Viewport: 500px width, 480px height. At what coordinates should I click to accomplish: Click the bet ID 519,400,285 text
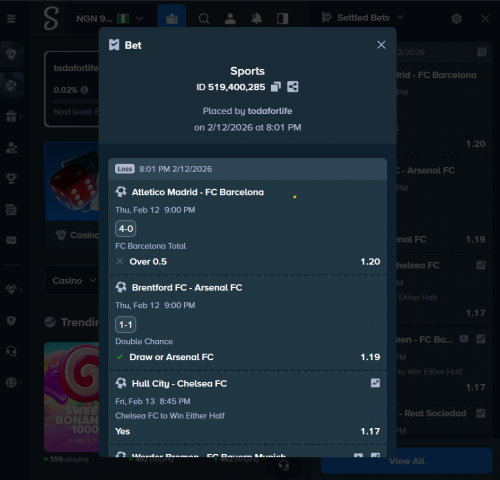coord(231,87)
